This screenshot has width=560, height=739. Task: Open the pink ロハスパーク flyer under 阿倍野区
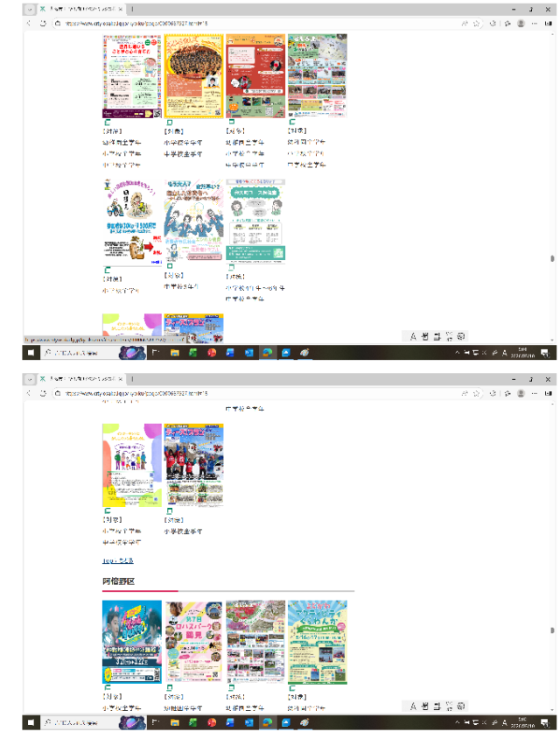coord(193,641)
